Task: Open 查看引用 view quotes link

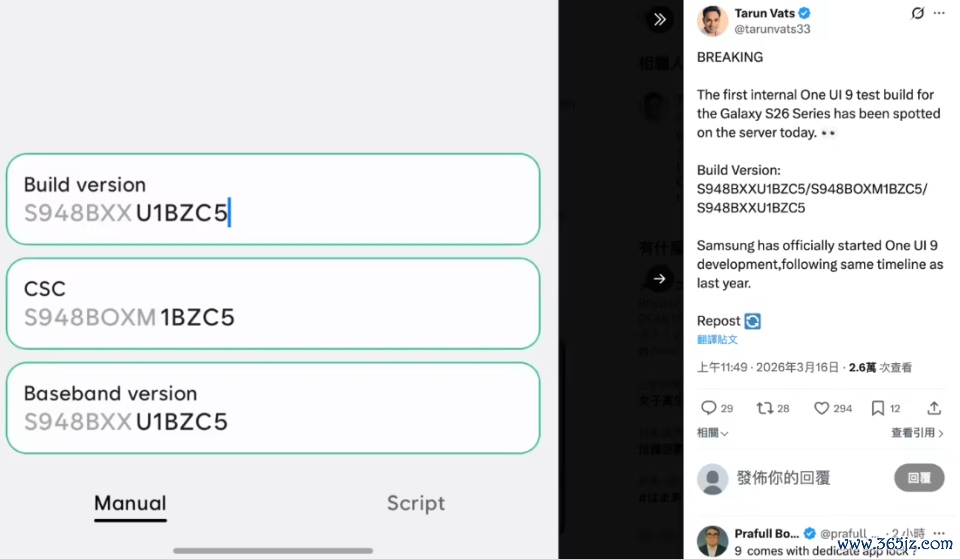Action: click(917, 433)
